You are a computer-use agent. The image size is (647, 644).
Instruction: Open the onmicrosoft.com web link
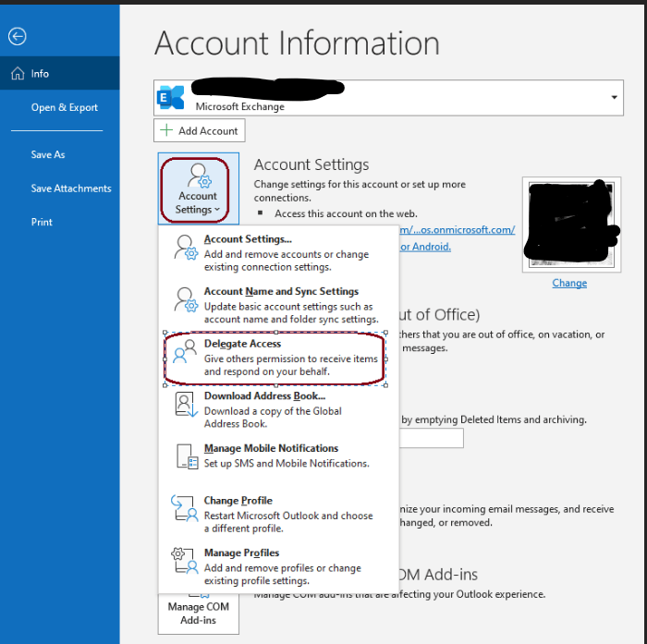458,230
